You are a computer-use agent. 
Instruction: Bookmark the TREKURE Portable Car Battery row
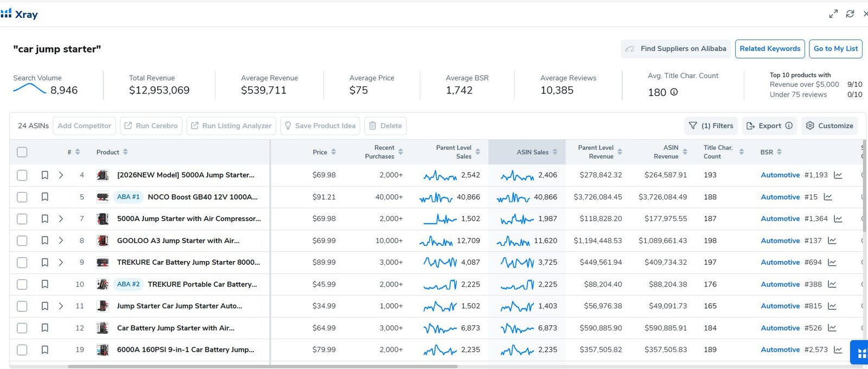[x=45, y=284]
